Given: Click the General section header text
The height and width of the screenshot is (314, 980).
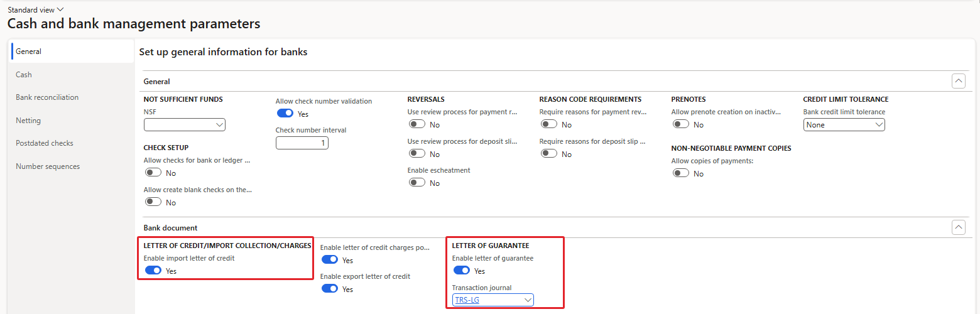Looking at the screenshot, I should tap(157, 82).
